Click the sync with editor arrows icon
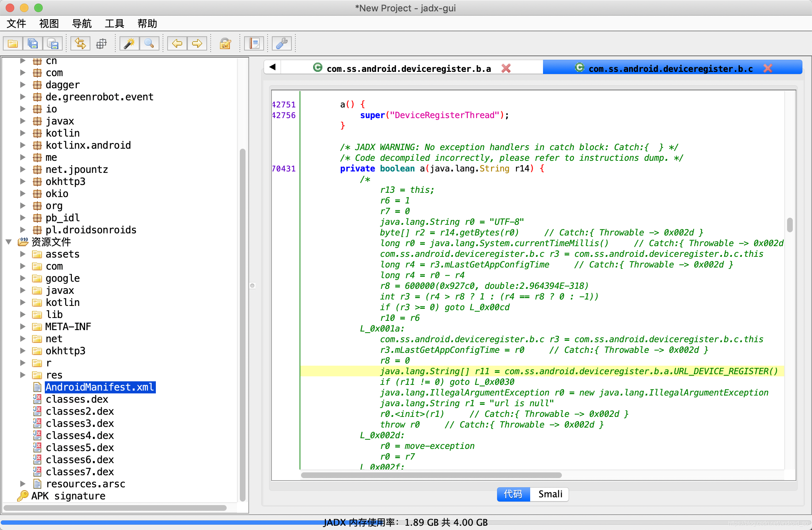This screenshot has width=812, height=530. click(80, 43)
